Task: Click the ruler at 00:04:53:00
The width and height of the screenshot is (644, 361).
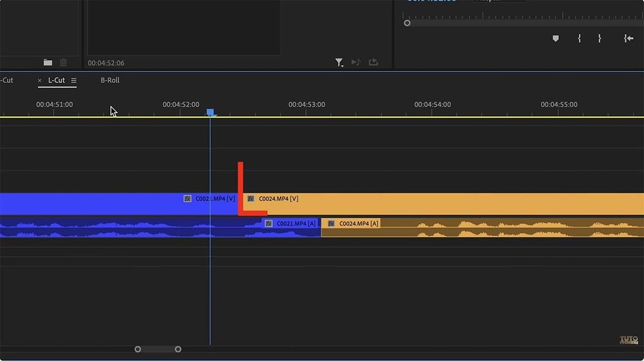Action: pos(307,105)
